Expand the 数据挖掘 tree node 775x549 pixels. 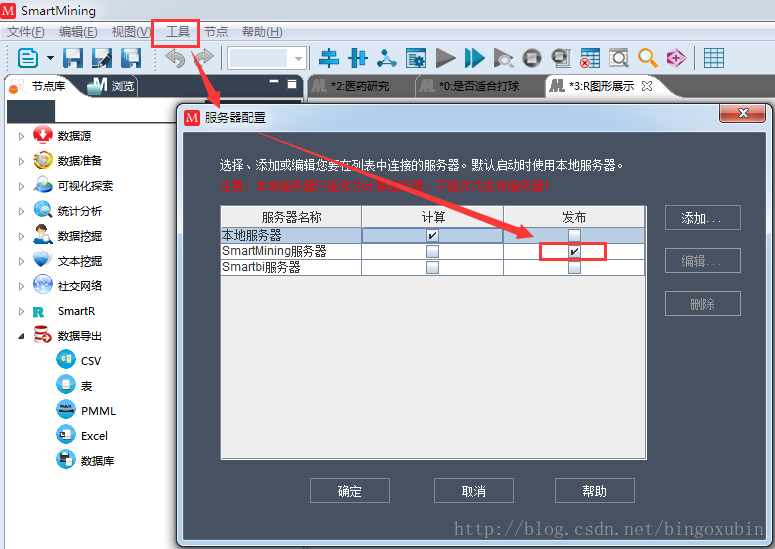coord(21,236)
